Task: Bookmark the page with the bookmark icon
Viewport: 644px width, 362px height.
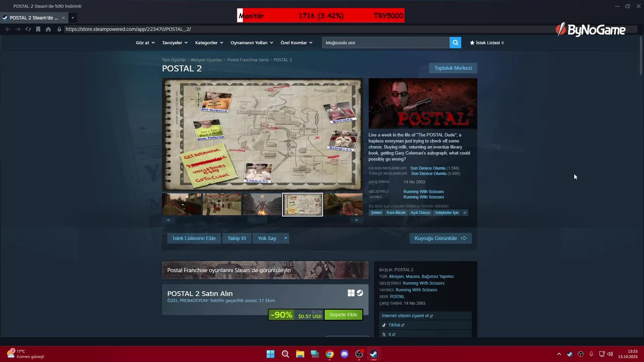Action: [x=38, y=29]
